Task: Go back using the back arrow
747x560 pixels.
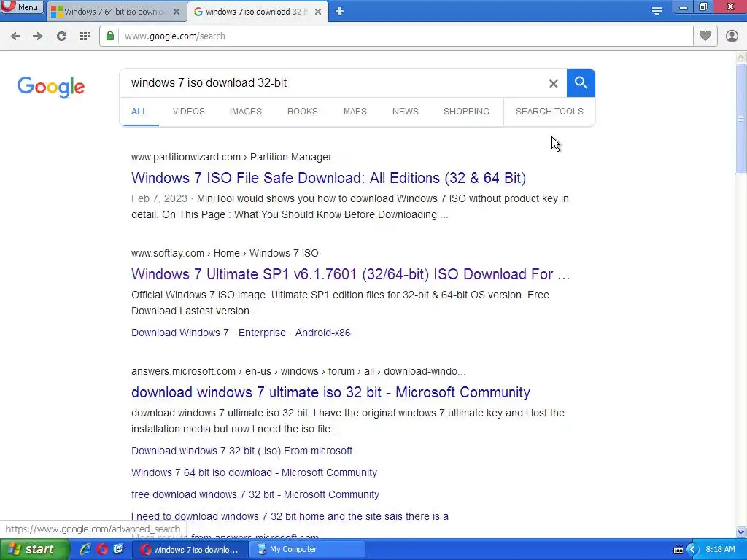Action: click(15, 36)
